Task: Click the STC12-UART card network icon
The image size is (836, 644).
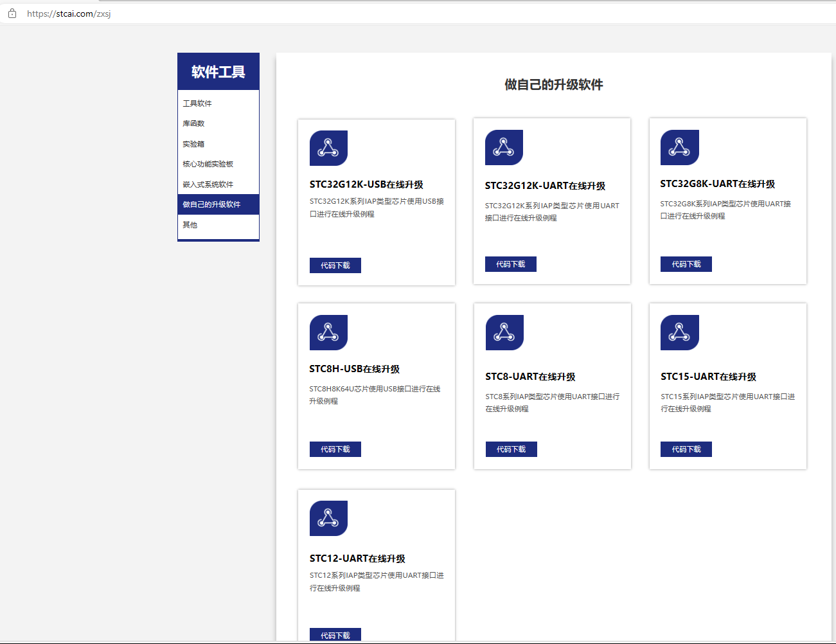Action: (328, 518)
